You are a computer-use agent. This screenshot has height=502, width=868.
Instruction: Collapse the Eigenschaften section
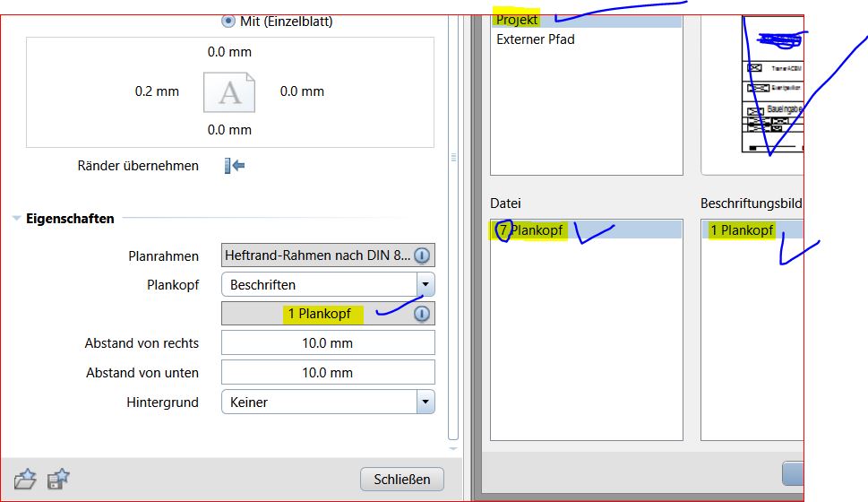click(x=17, y=219)
